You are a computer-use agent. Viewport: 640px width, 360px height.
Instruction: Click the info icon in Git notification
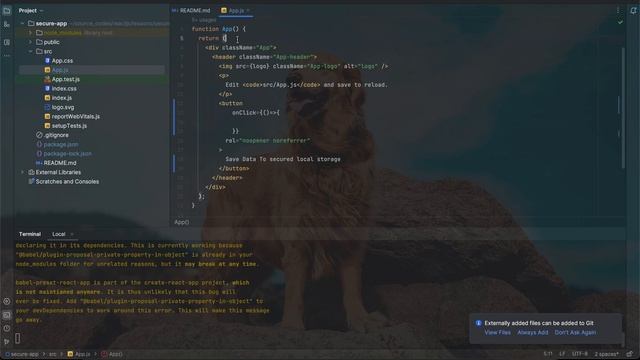(x=478, y=323)
